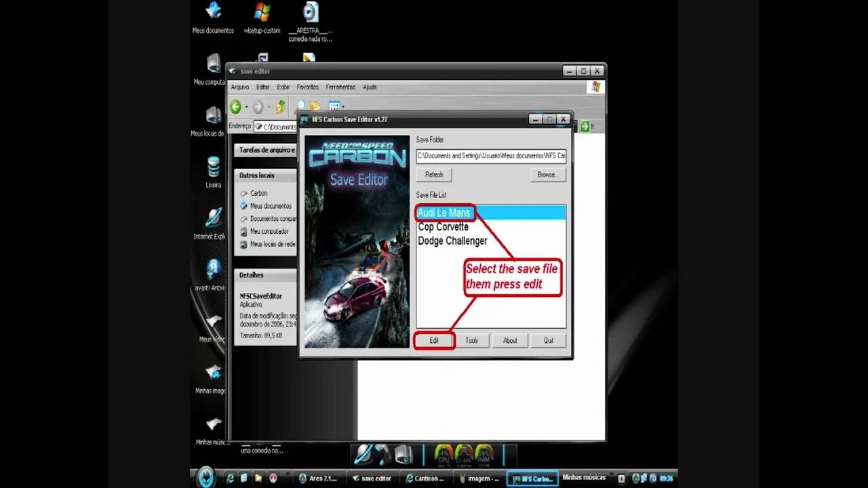The height and width of the screenshot is (488, 868).
Task: Click the Refresh button
Action: coord(434,174)
